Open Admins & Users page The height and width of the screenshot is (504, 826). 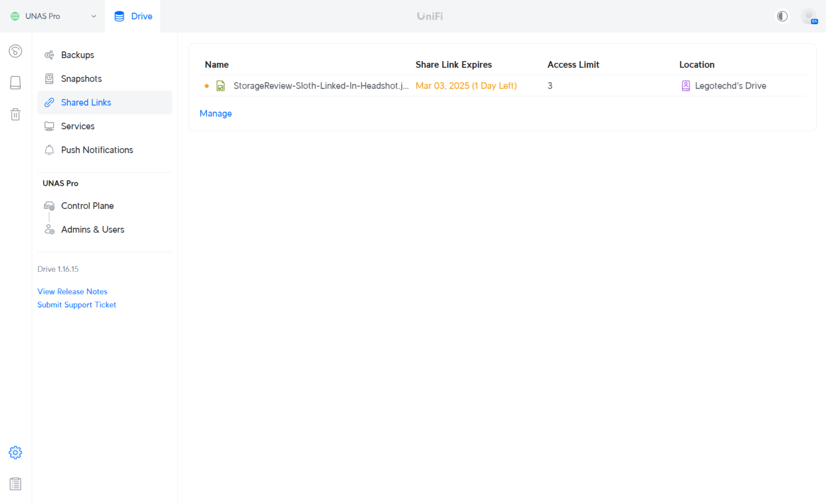pos(105,229)
